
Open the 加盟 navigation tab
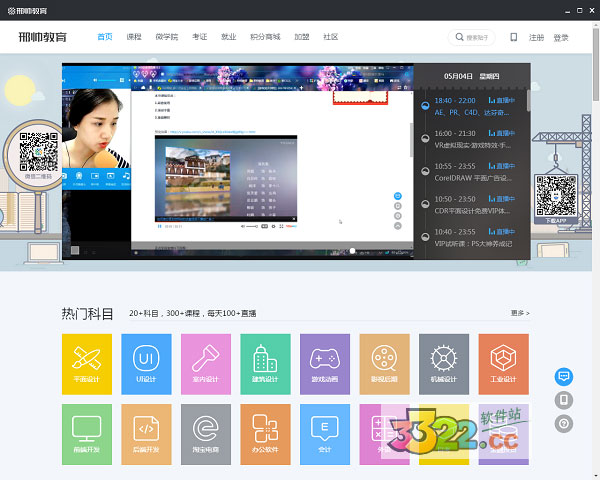[302, 37]
